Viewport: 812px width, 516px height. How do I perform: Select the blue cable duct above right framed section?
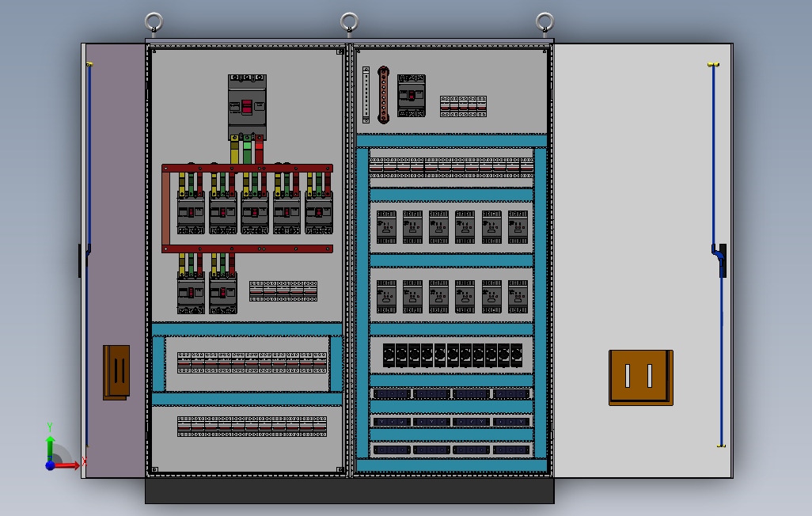pos(452,140)
